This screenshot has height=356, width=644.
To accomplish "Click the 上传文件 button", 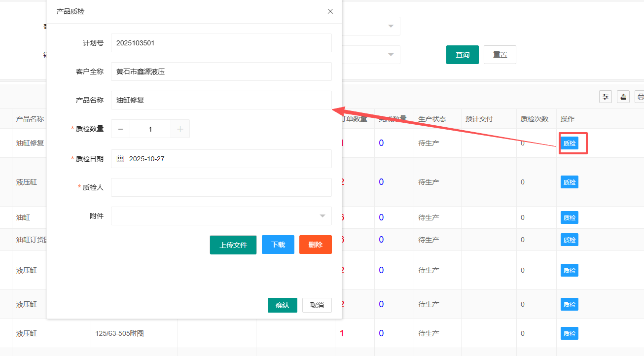I will click(x=233, y=245).
